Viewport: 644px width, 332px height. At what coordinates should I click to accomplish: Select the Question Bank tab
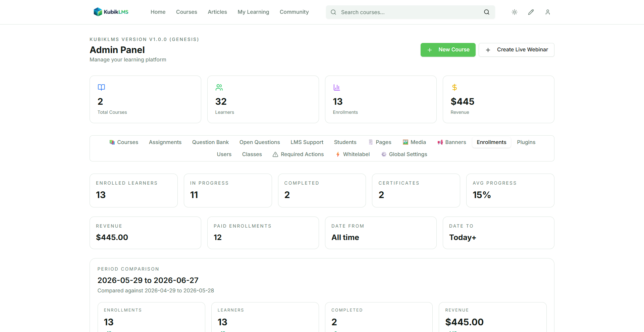point(210,142)
